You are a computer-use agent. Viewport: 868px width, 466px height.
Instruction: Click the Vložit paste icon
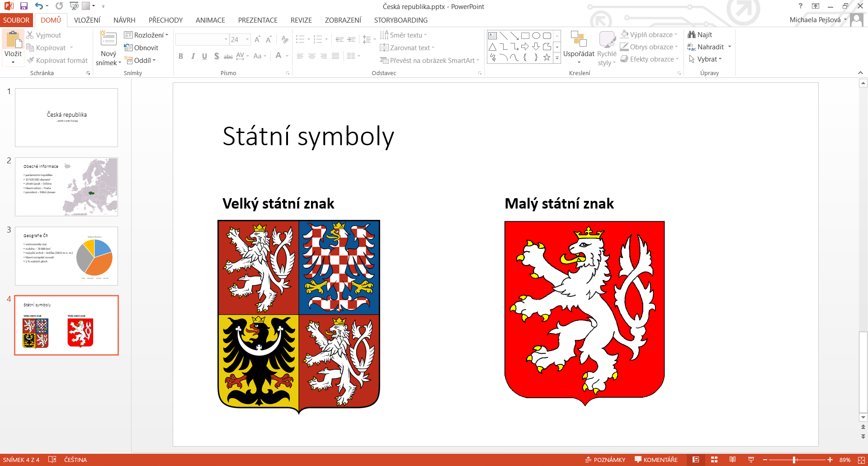[x=13, y=42]
